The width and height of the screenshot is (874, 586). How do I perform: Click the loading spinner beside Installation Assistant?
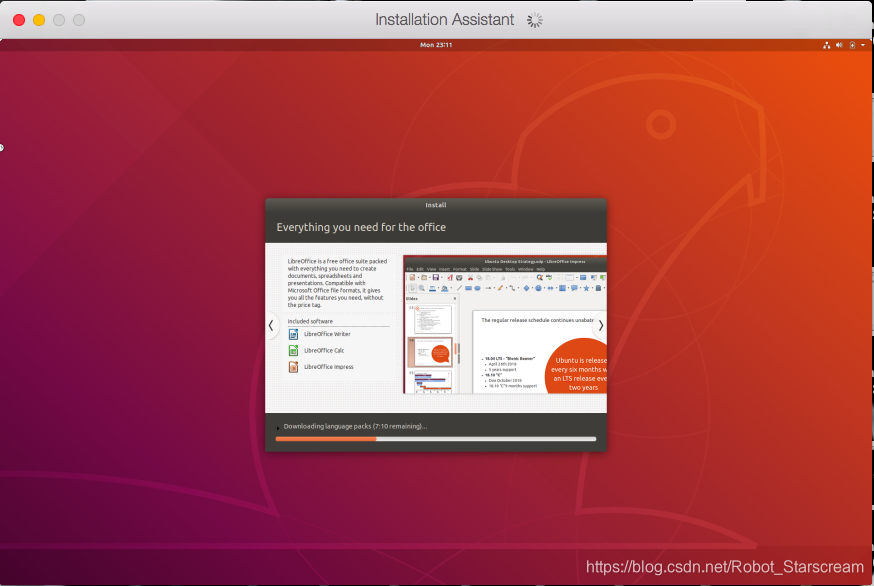click(x=535, y=20)
